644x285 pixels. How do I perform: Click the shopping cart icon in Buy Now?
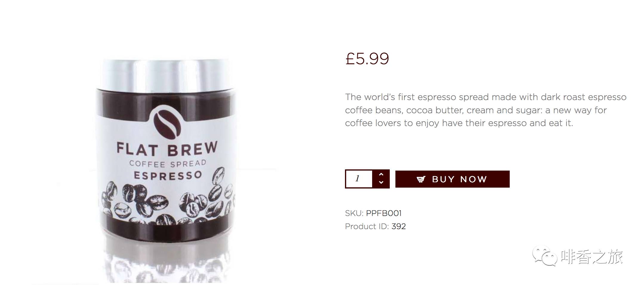pyautogui.click(x=421, y=179)
